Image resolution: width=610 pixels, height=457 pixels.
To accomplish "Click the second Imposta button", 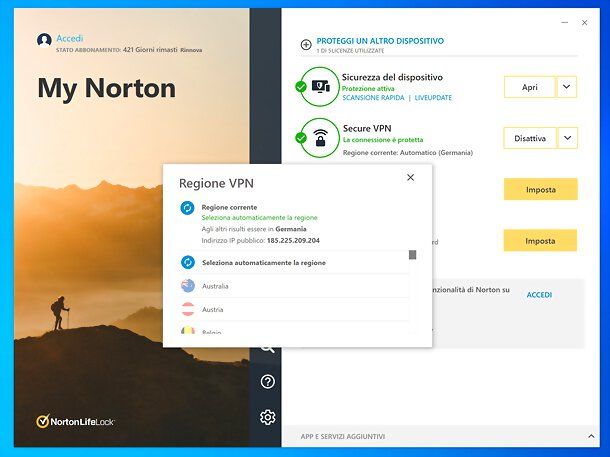I will click(x=540, y=241).
